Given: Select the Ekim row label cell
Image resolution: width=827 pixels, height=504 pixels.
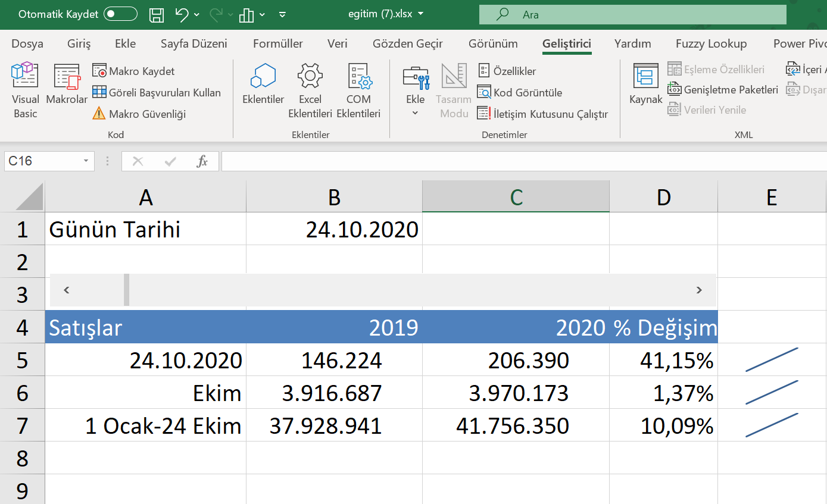Looking at the screenshot, I should [146, 393].
